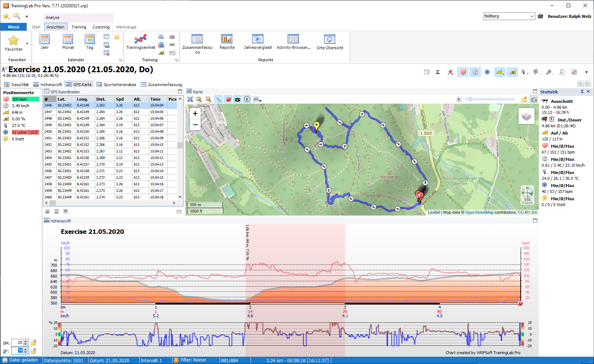Expand the Training group dialog launcher
This screenshot has height=364, width=594.
[176, 60]
